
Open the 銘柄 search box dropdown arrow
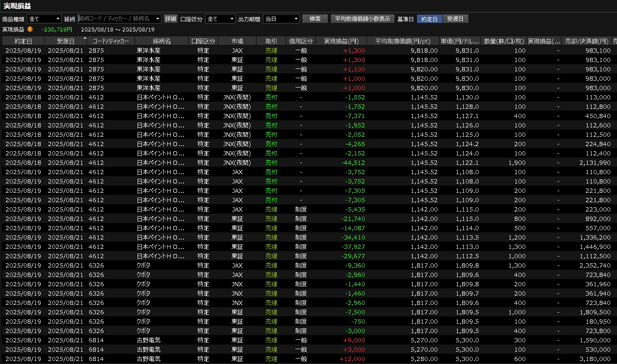(158, 19)
